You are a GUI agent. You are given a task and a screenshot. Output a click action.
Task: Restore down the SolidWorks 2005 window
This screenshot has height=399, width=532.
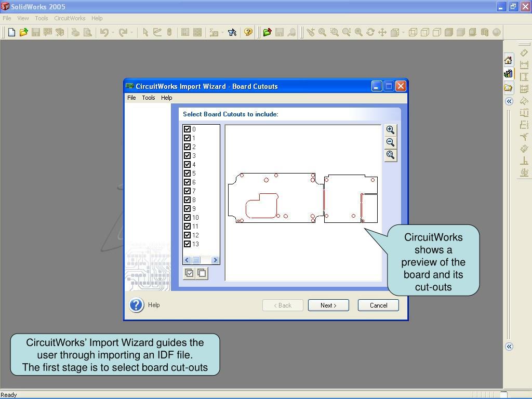513,6
